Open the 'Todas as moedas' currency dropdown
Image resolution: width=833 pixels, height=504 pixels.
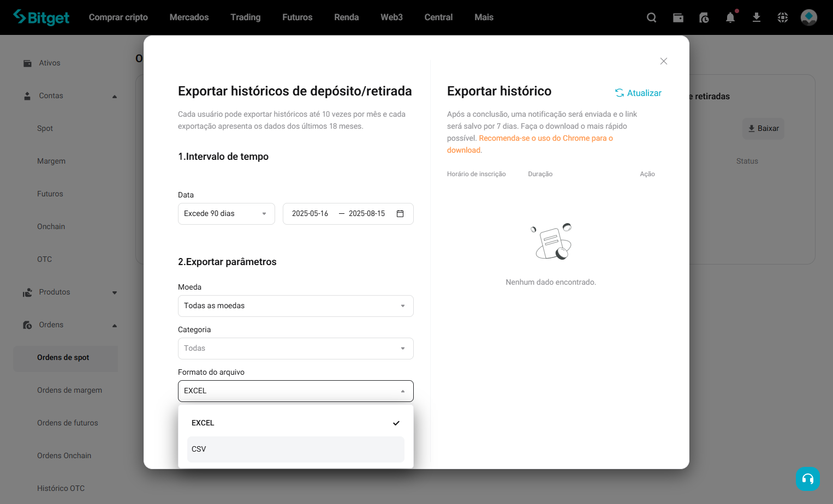(296, 306)
